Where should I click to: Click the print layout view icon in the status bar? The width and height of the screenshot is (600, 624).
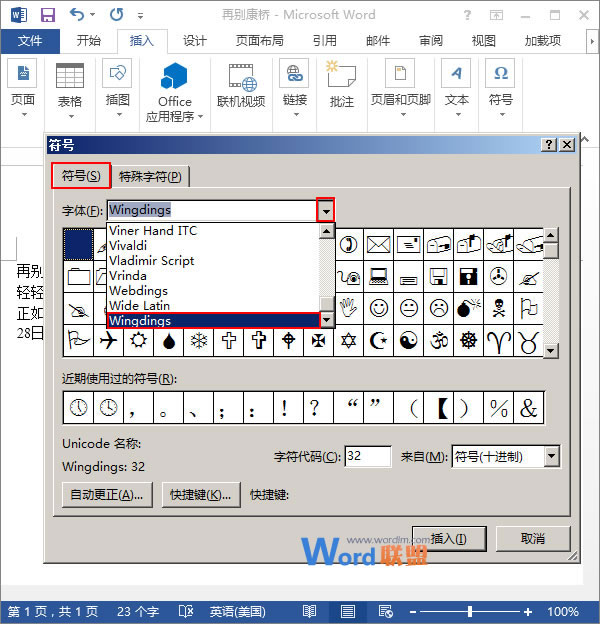pos(348,611)
